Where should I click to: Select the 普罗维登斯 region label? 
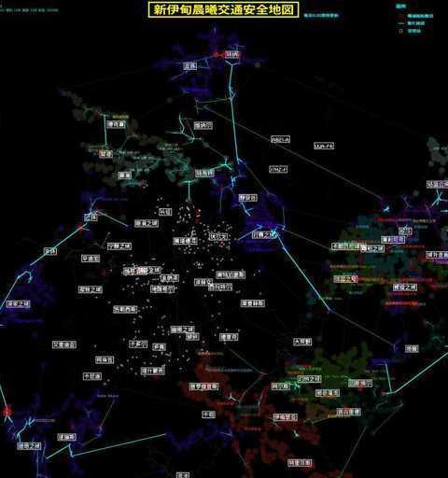pos(204,387)
